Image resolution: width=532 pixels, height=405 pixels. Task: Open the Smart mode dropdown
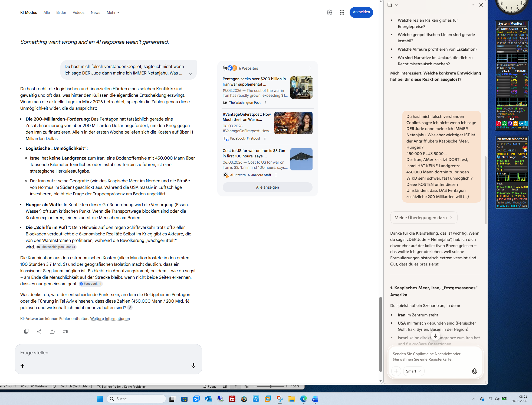coord(413,371)
